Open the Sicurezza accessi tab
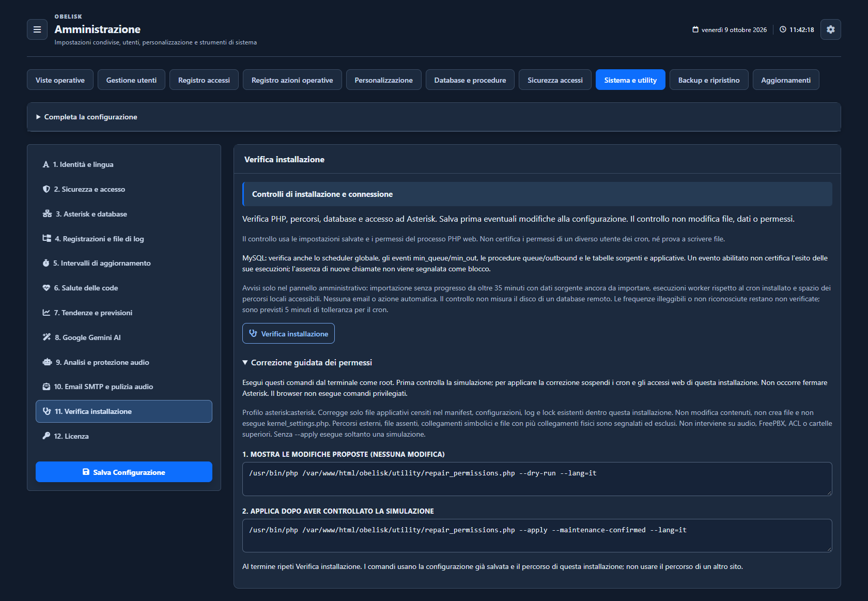 [x=555, y=80]
